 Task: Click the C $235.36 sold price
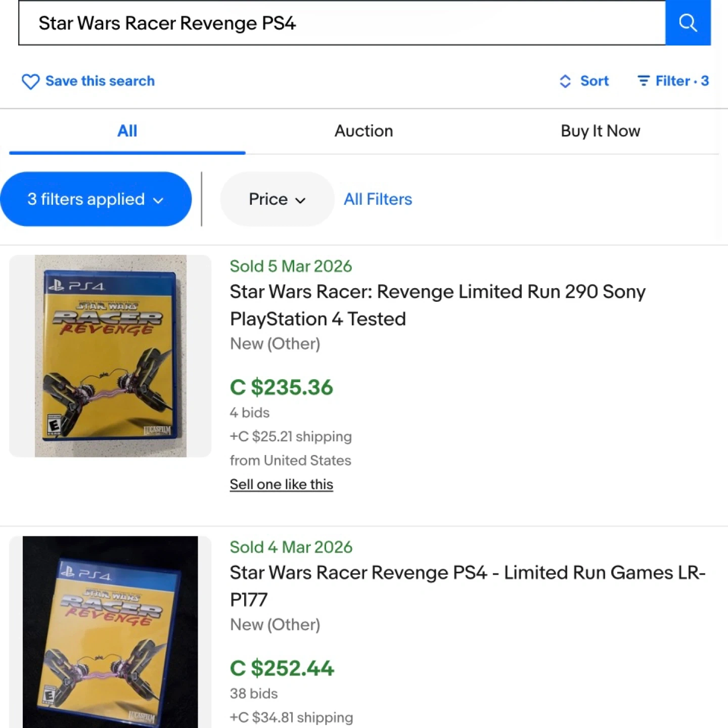pos(281,388)
